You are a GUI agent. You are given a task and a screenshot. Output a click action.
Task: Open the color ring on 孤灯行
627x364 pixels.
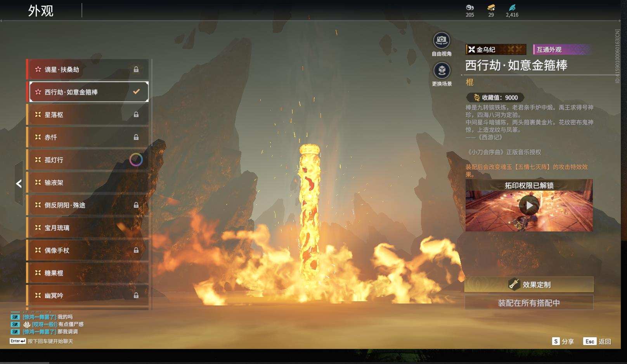(x=136, y=160)
